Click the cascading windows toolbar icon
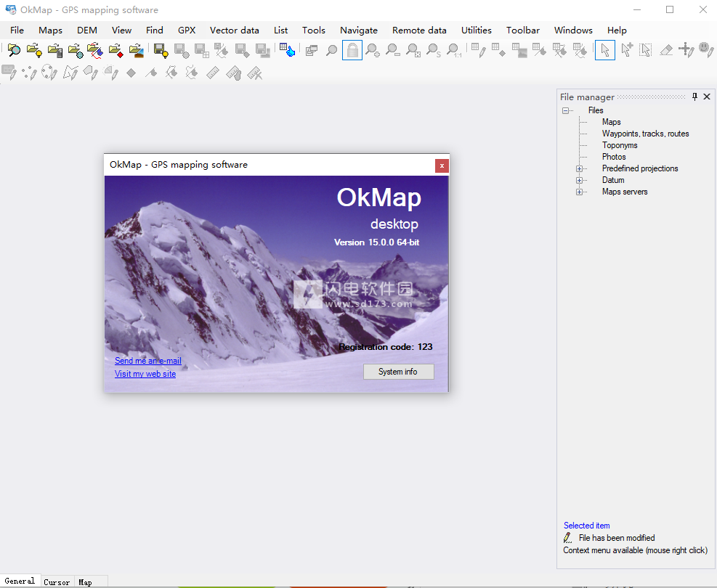717x588 pixels. coord(312,50)
